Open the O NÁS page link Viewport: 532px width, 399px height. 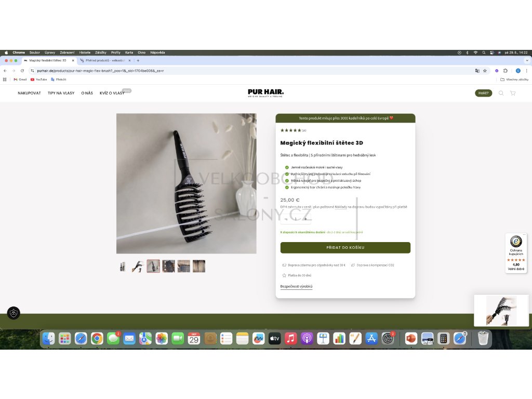tap(87, 93)
